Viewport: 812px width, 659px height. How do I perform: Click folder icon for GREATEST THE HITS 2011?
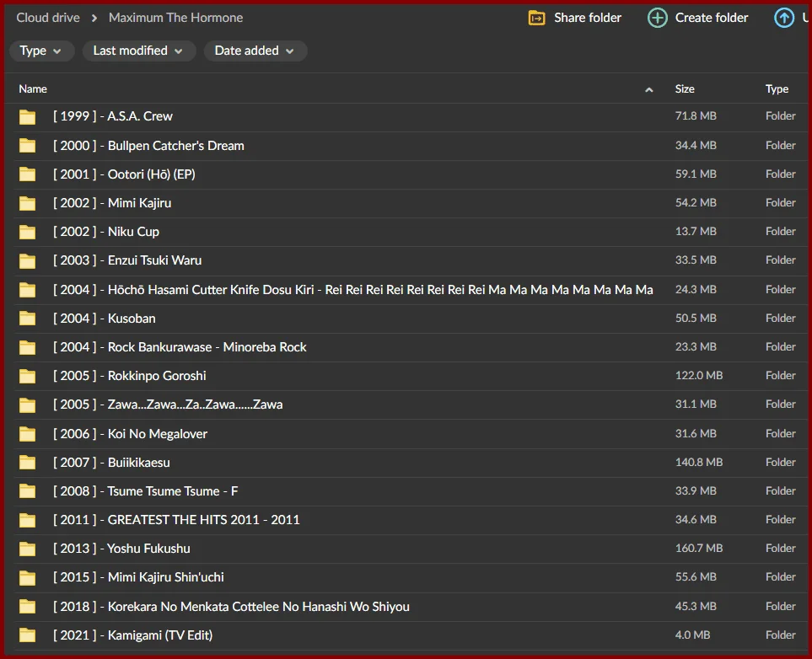[x=28, y=520]
